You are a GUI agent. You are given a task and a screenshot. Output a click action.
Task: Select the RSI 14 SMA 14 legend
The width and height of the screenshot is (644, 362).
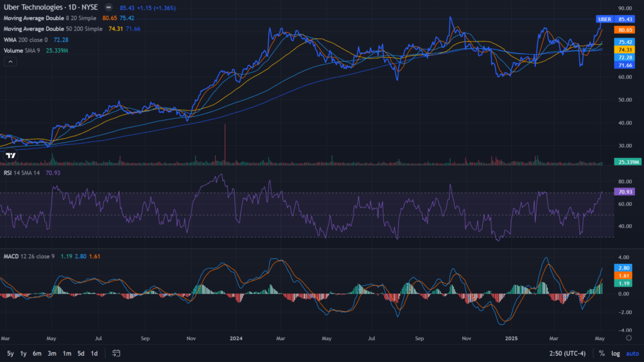click(x=22, y=173)
